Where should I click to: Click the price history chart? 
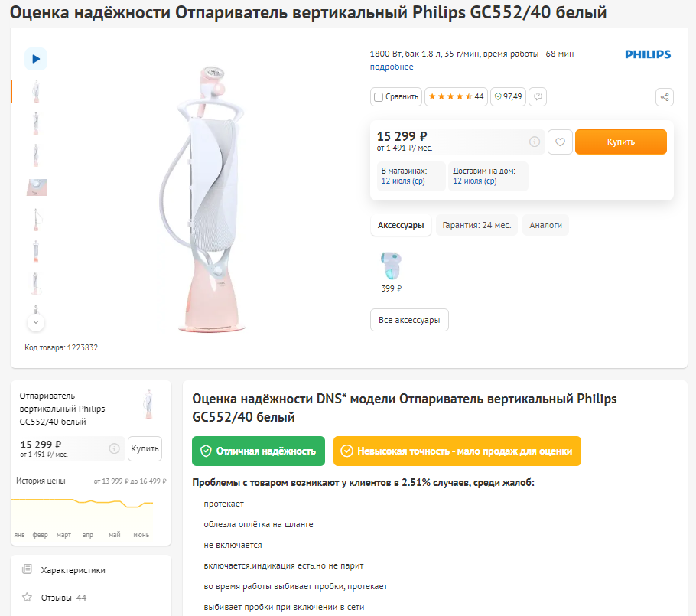coord(82,516)
